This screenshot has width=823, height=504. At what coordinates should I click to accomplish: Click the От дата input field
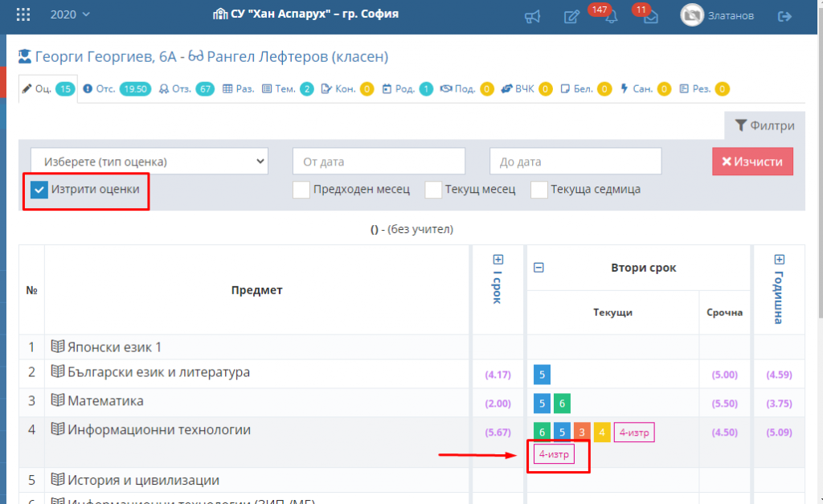click(x=379, y=162)
